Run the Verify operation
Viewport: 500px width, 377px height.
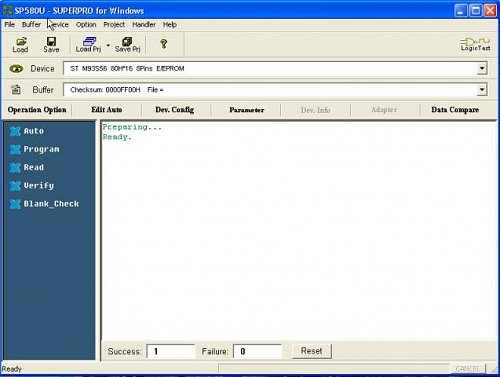[x=39, y=185]
